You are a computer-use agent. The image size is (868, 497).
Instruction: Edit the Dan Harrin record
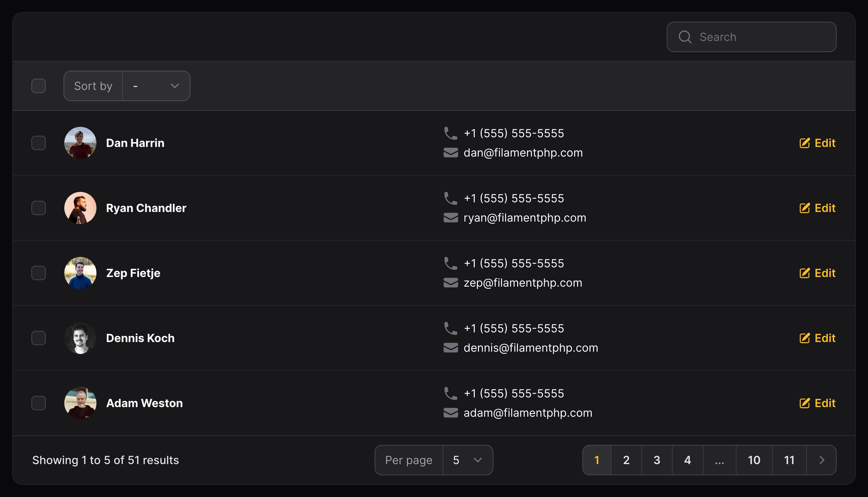point(817,143)
